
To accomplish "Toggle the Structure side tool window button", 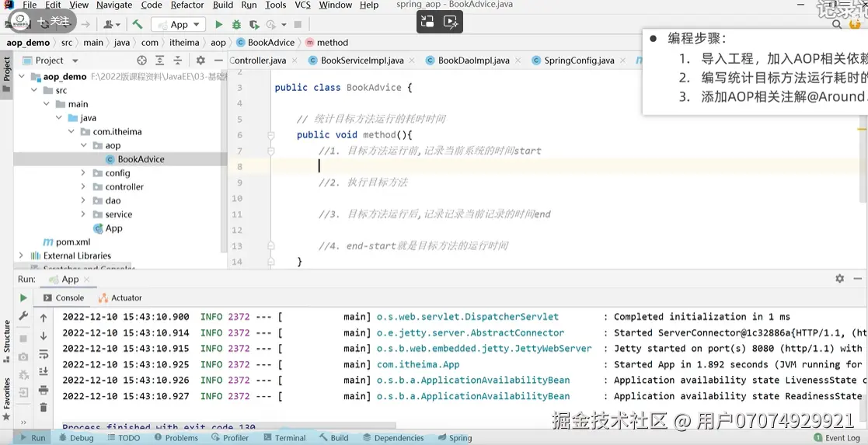I will point(7,341).
